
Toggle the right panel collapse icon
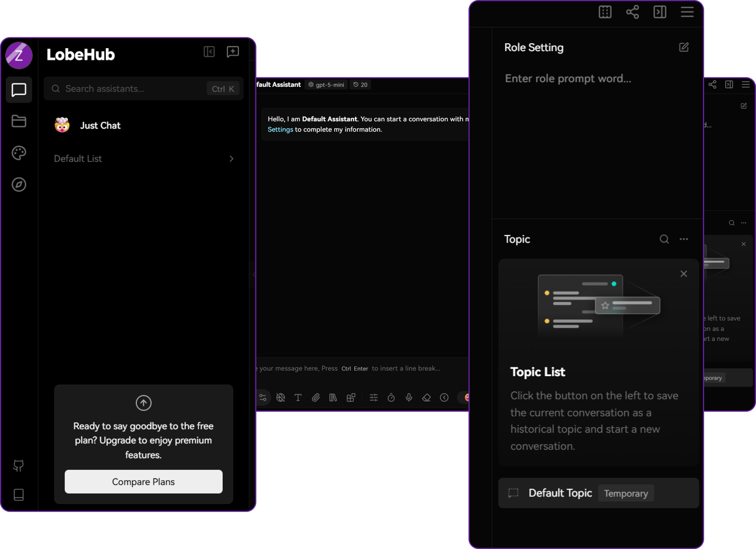pyautogui.click(x=660, y=12)
